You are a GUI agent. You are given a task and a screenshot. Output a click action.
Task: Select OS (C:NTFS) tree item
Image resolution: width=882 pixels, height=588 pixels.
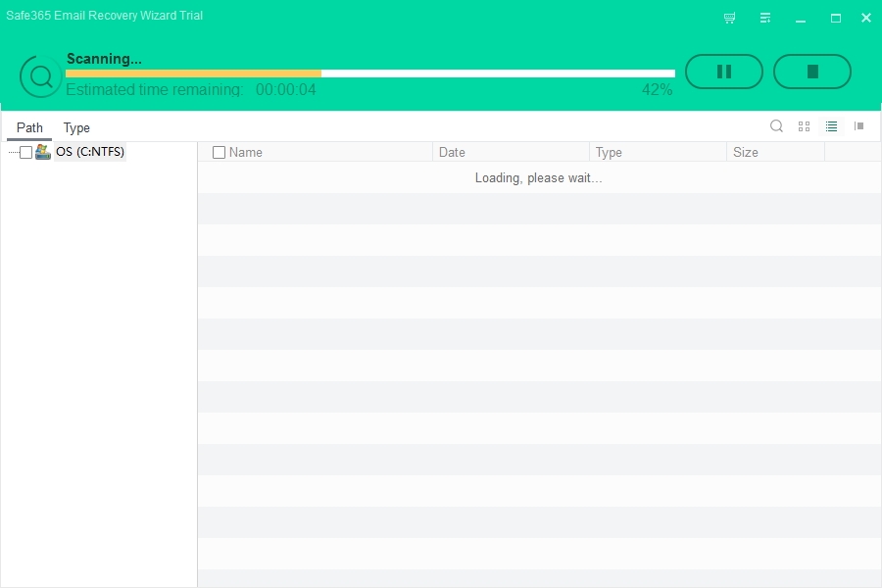[x=90, y=152]
